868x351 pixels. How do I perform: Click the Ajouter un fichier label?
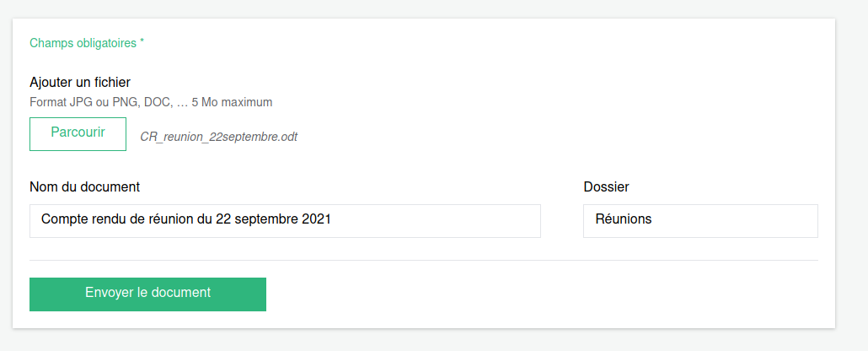pos(80,83)
